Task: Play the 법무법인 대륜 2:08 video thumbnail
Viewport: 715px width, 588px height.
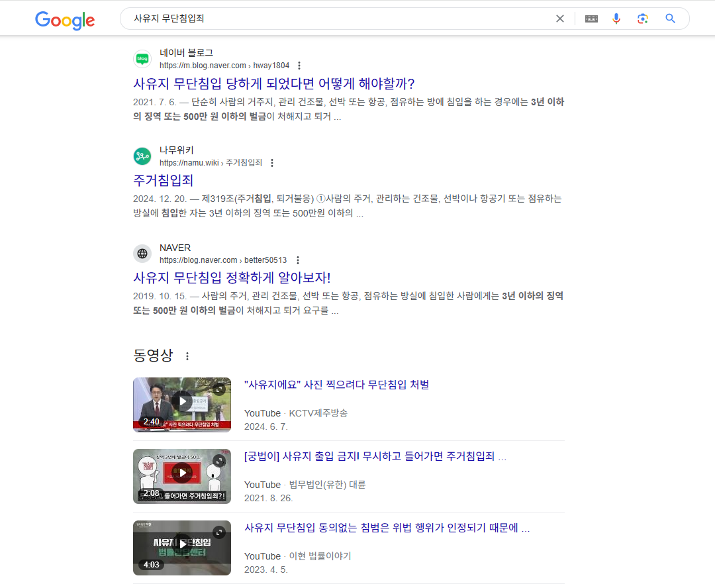Action: point(182,476)
